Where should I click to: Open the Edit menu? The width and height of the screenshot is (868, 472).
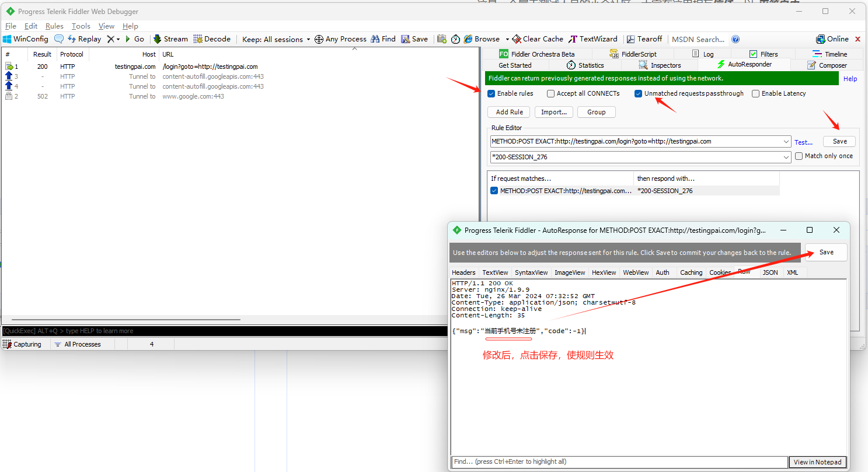(31, 26)
